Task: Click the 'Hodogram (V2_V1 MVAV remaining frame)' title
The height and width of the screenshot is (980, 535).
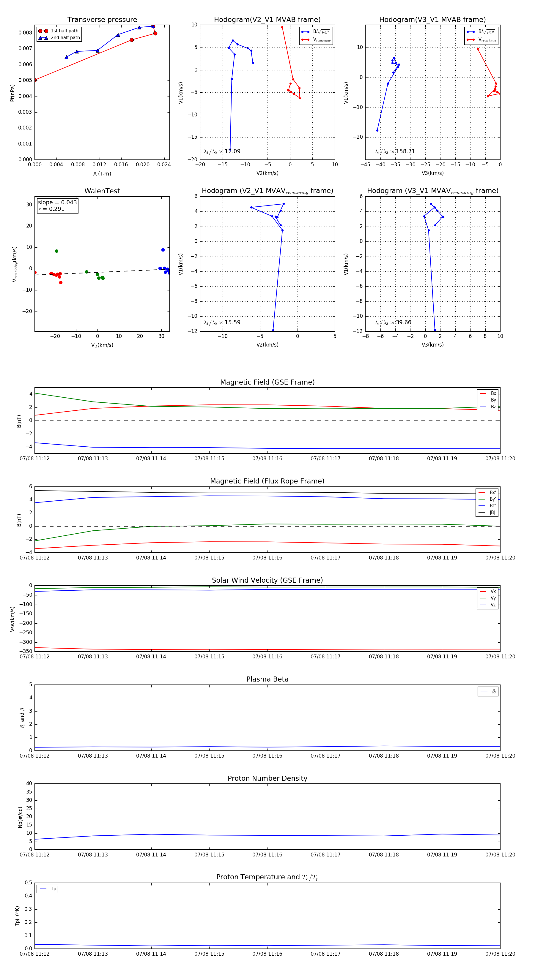Action: [267, 191]
